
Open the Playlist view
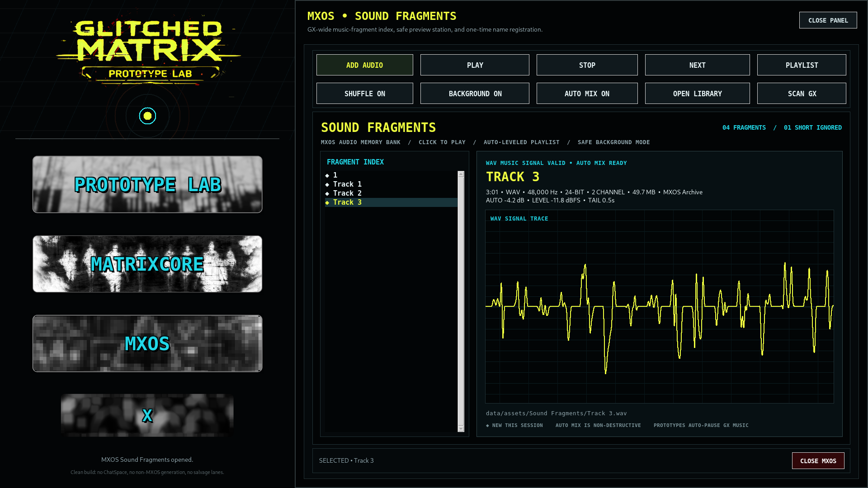[x=802, y=65]
